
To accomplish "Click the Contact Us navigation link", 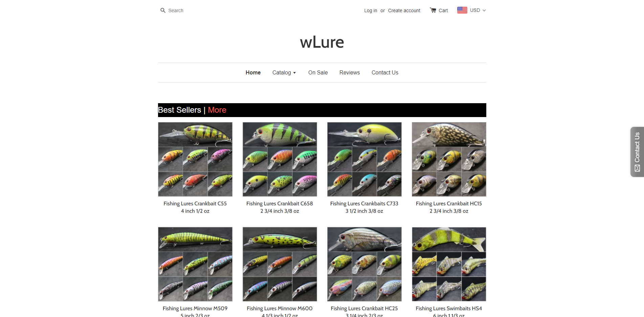I will pyautogui.click(x=385, y=72).
